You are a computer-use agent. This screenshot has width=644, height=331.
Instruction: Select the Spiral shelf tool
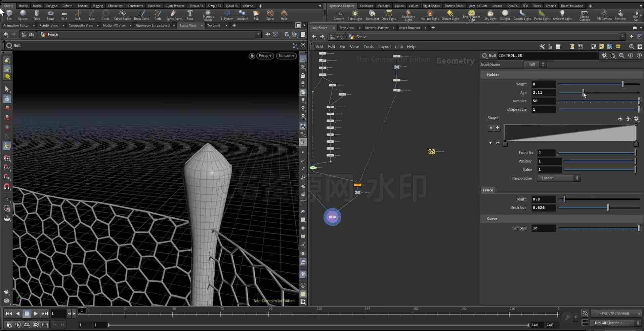click(x=270, y=15)
